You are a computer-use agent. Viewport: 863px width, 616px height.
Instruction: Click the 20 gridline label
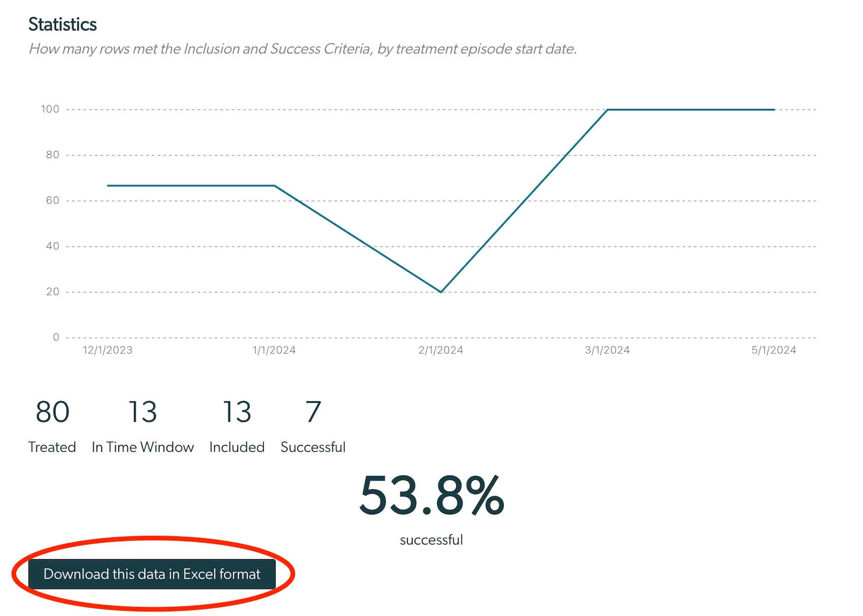[54, 291]
